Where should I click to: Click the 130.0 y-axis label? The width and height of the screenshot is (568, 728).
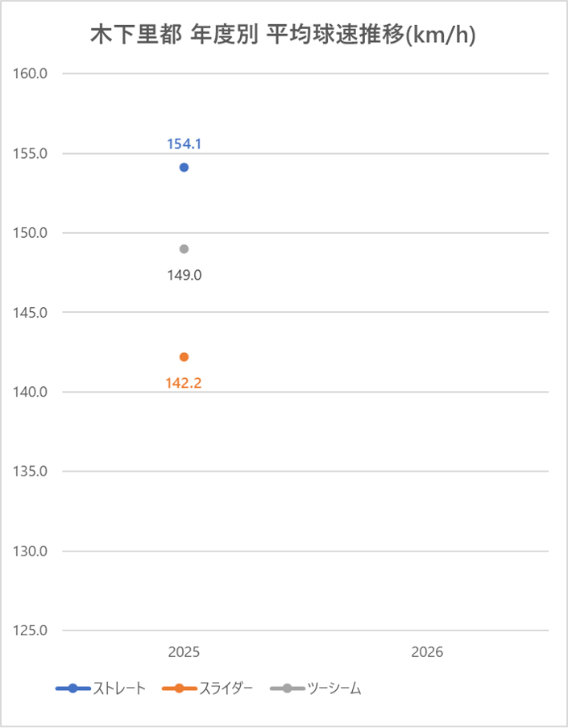[x=30, y=551]
